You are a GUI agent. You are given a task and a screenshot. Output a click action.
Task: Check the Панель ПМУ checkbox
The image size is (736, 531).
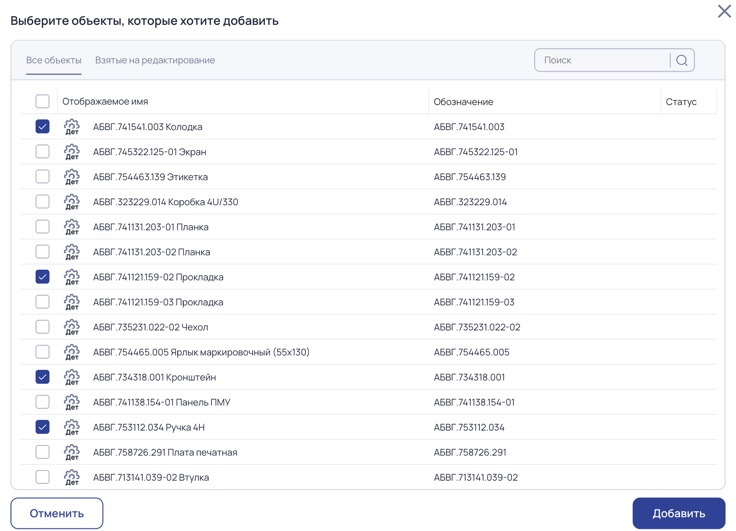tap(42, 402)
